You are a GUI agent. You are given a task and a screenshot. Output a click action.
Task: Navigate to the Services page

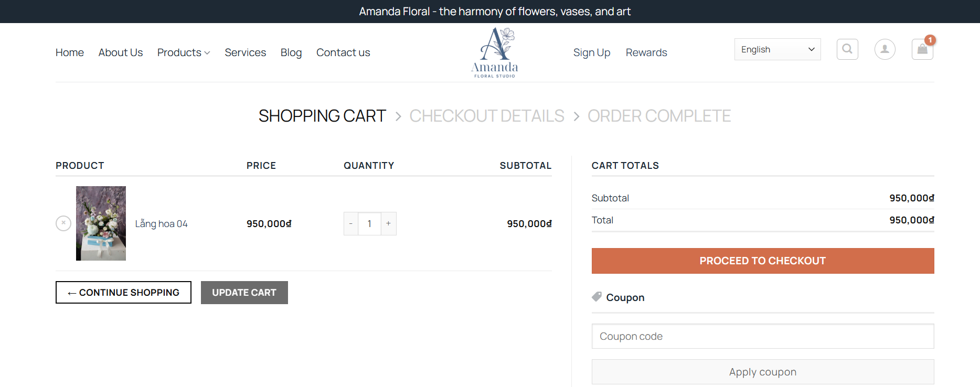point(246,52)
